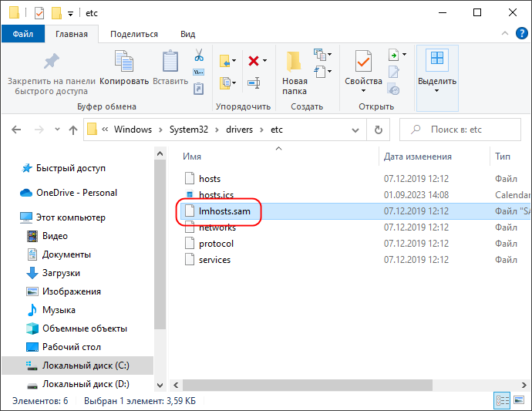Image resolution: width=532 pixels, height=411 pixels.
Task: Click the Копировать copy icon
Action: (124, 61)
